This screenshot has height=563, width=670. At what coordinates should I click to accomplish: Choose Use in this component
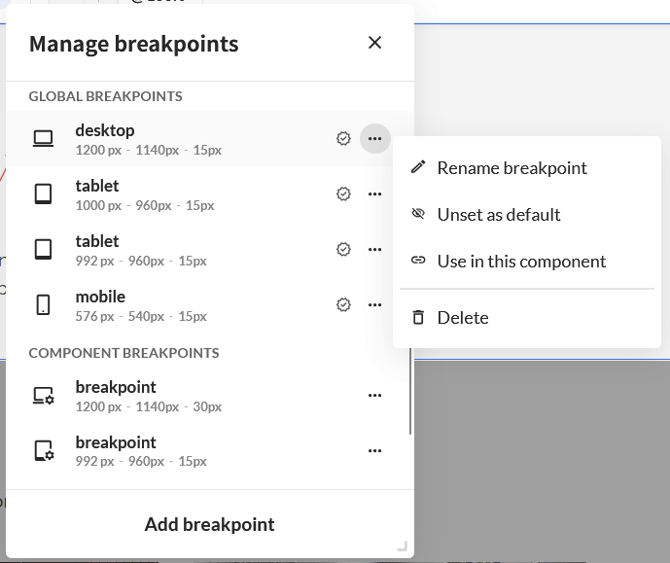(527, 261)
